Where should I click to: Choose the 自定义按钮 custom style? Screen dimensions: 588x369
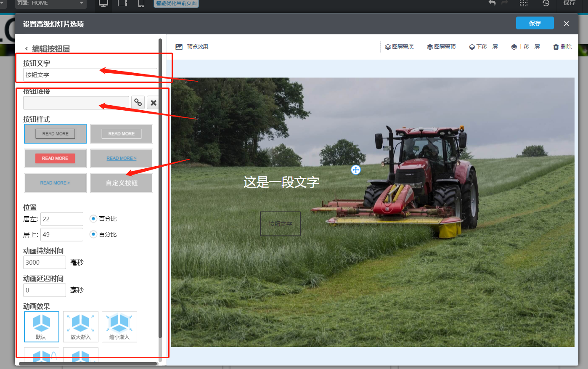tap(122, 183)
